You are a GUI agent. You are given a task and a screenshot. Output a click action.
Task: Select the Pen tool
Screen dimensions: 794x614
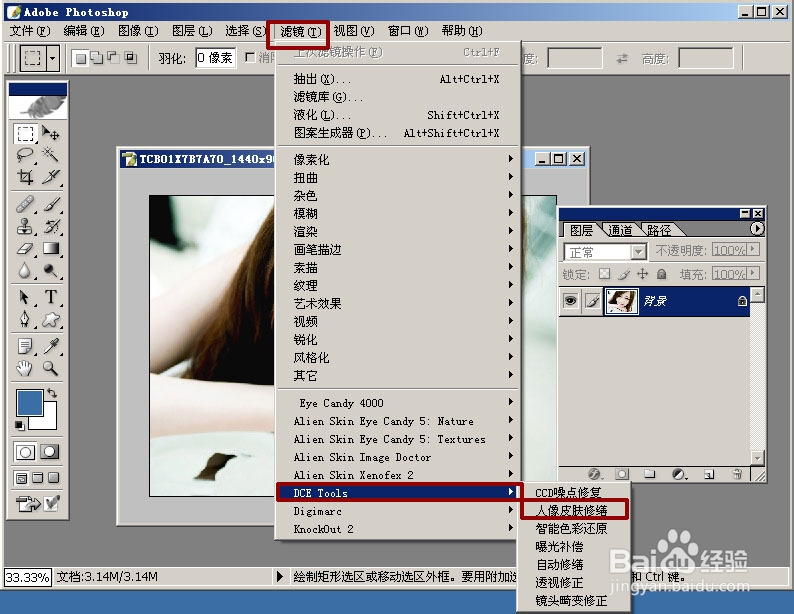coord(25,319)
